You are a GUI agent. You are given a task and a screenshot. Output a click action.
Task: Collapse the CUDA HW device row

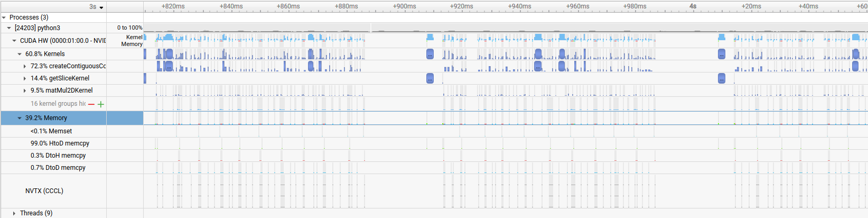(x=14, y=41)
